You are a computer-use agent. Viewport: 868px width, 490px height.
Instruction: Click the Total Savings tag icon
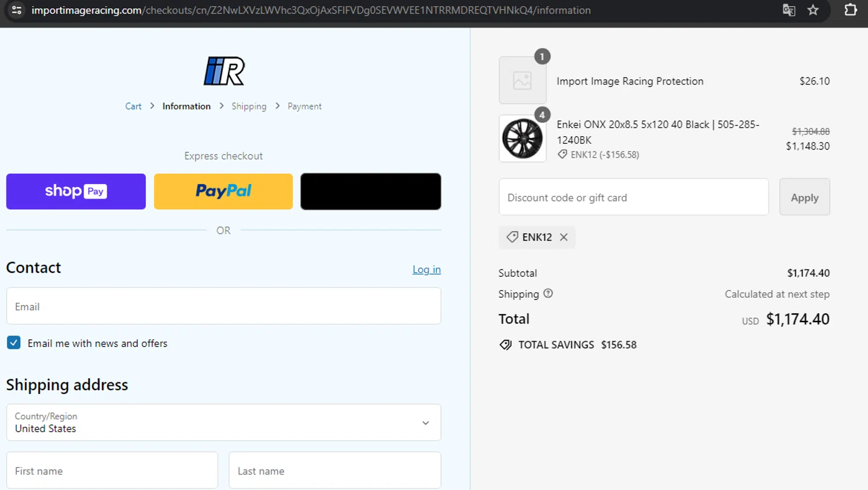coord(505,345)
